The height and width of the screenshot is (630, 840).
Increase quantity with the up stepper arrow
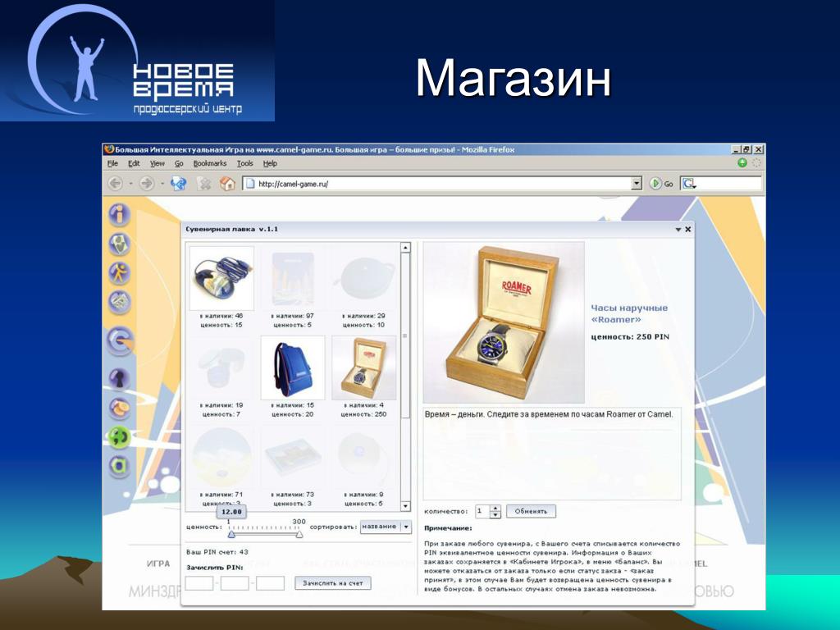tap(495, 508)
